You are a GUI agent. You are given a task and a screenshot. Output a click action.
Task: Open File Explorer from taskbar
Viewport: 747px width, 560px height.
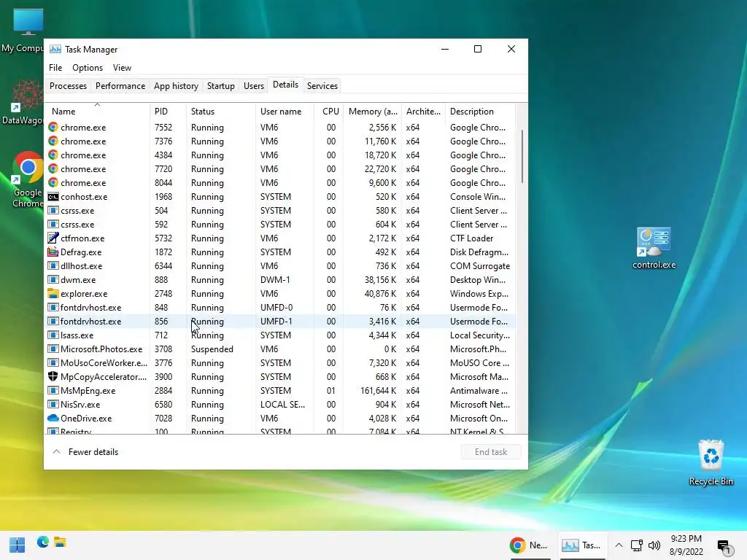coord(60,542)
